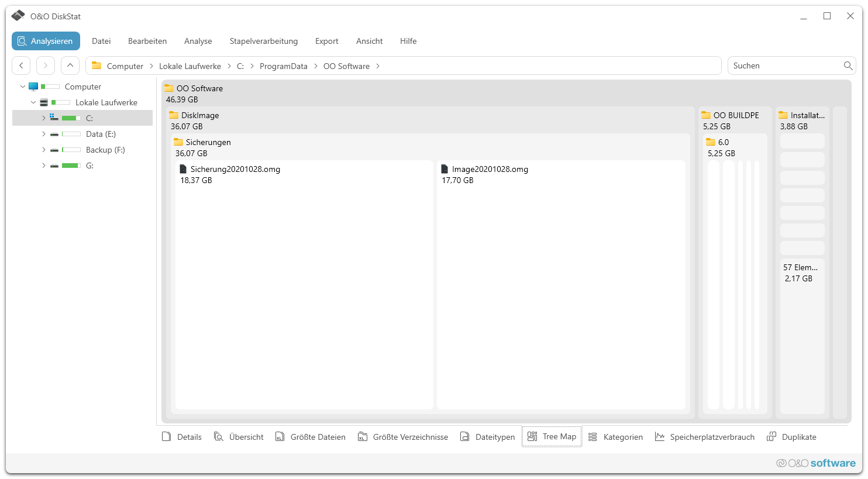Image resolution: width=868 pixels, height=479 pixels.
Task: Switch to the Übersicht tab
Action: click(239, 437)
